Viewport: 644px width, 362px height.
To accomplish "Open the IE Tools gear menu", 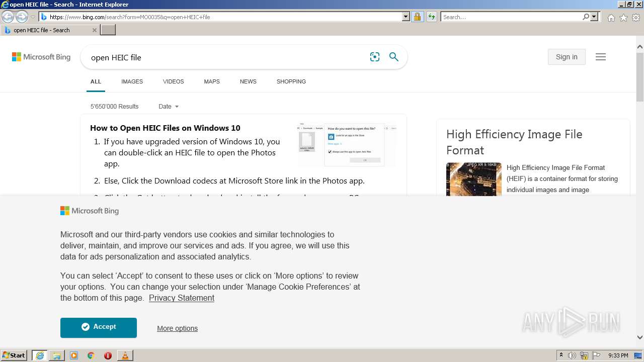I will coord(636,18).
